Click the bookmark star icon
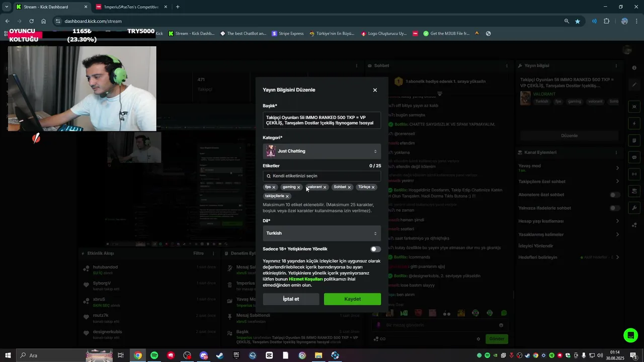 pyautogui.click(x=578, y=21)
